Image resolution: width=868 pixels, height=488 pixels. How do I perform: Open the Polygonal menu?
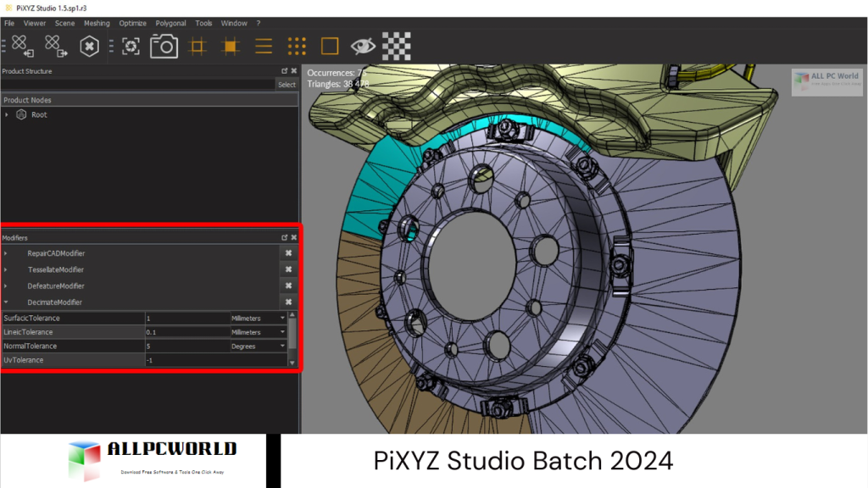click(170, 23)
